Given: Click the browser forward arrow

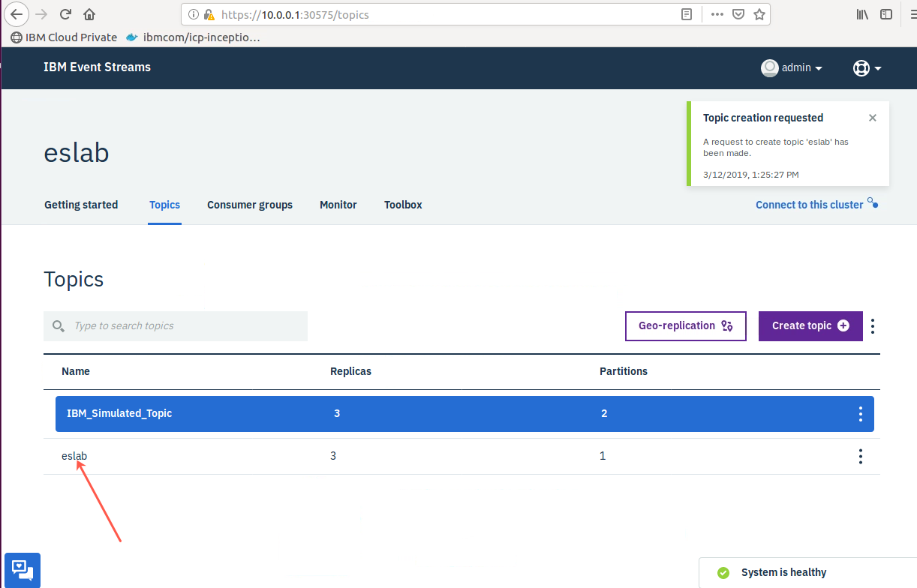Looking at the screenshot, I should 41,14.
